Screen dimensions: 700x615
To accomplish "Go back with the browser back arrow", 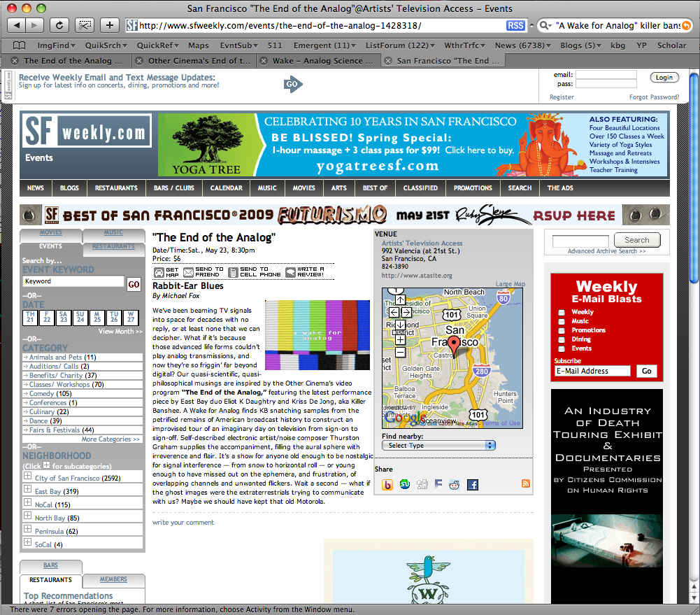I will pyautogui.click(x=17, y=25).
